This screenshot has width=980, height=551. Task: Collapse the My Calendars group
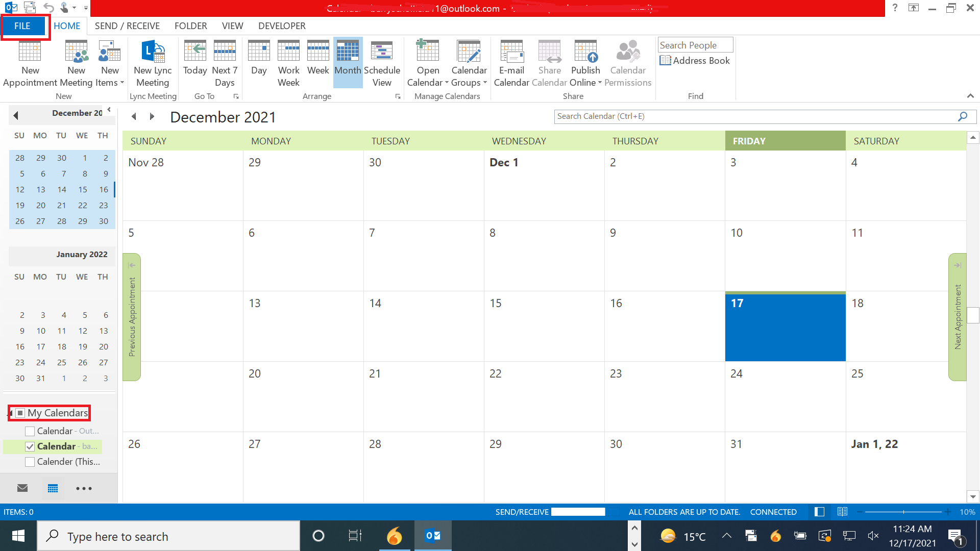click(x=11, y=413)
